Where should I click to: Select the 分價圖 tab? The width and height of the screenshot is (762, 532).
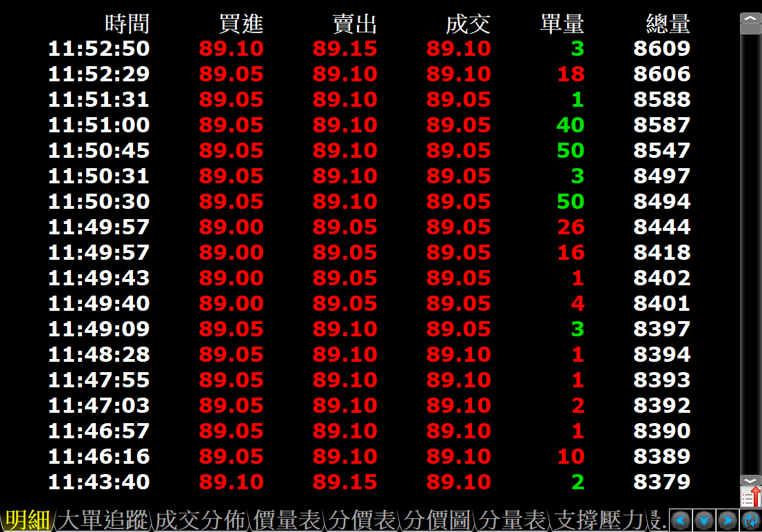437,520
